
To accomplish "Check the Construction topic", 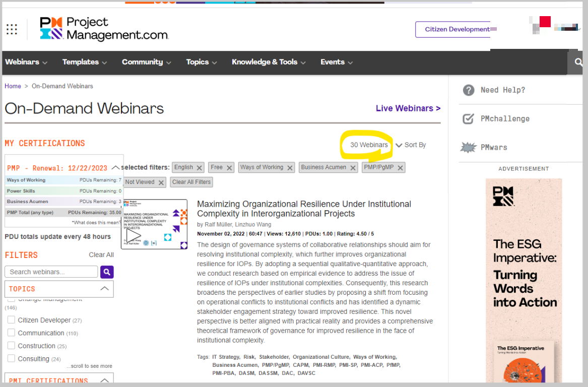I will coord(11,345).
